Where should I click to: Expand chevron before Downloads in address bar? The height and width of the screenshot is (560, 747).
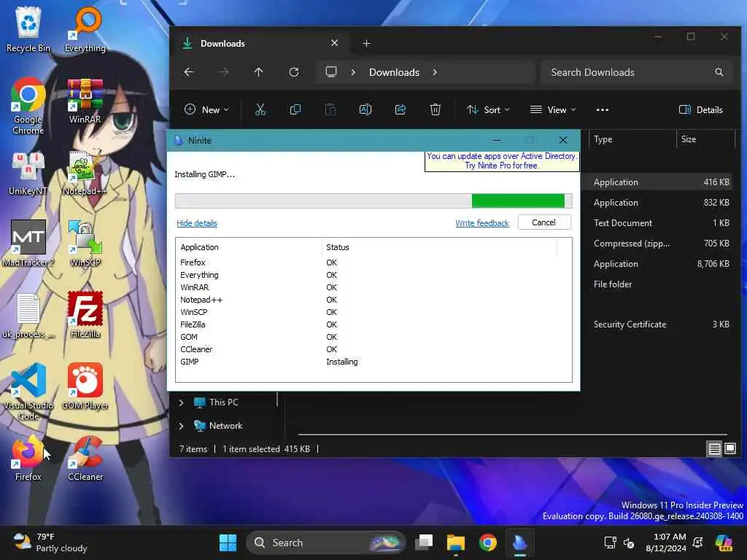coord(353,72)
